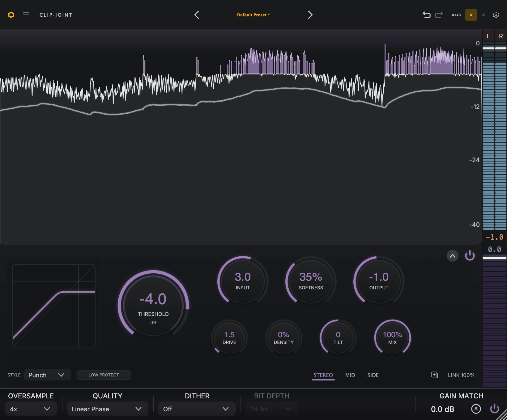The image size is (507, 420).
Task: Open the Style dropdown set to Punch
Action: [x=47, y=375]
